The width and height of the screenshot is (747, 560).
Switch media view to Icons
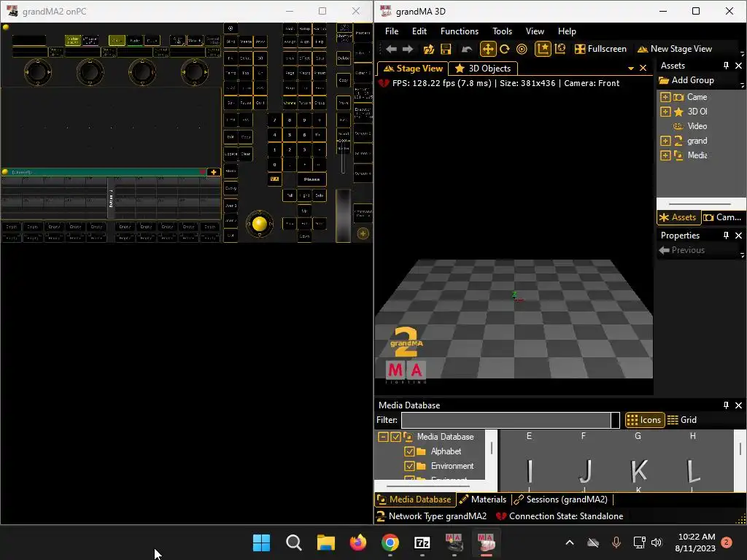click(644, 419)
